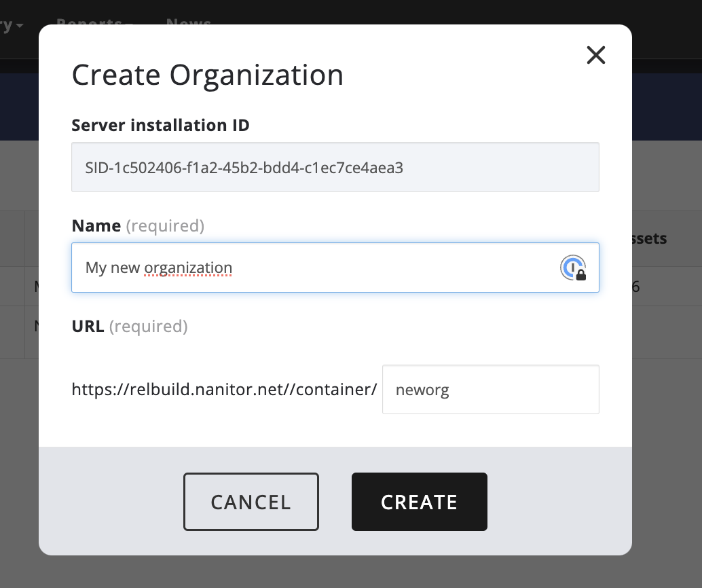Close the Create Organization dialog with X
This screenshot has height=588, width=702.
595,55
